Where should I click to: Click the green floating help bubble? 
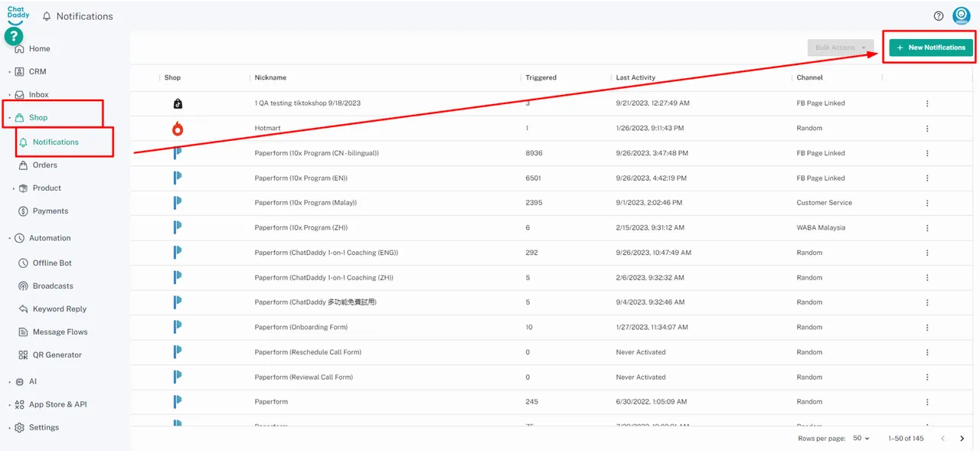14,36
